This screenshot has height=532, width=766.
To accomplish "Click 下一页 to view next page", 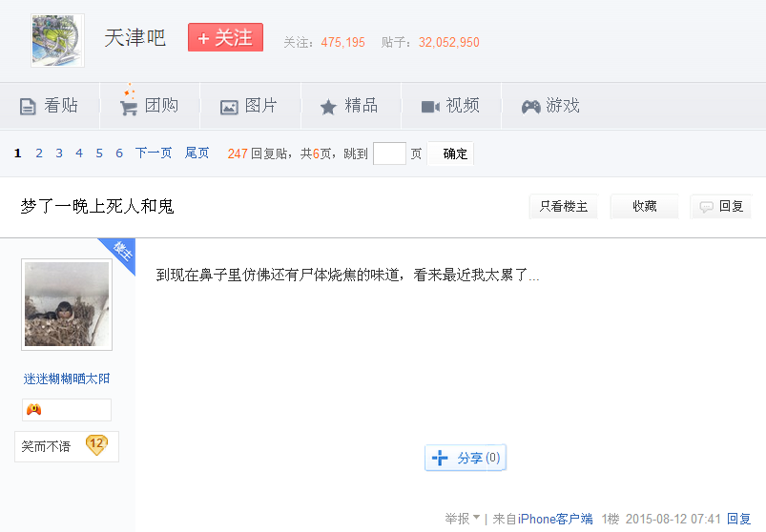I will (x=154, y=153).
